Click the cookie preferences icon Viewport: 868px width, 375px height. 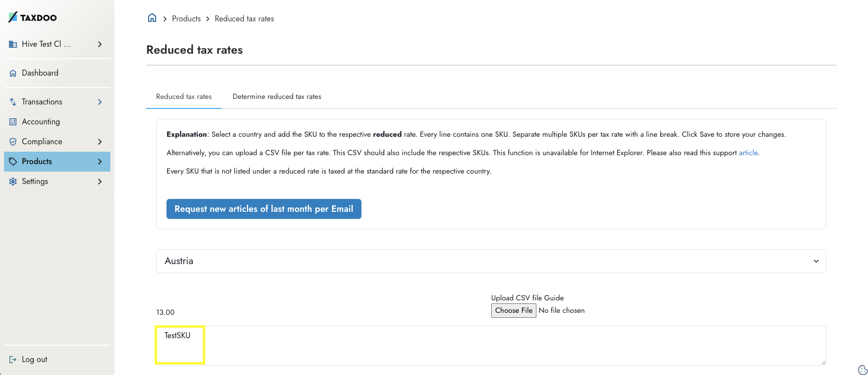863,370
